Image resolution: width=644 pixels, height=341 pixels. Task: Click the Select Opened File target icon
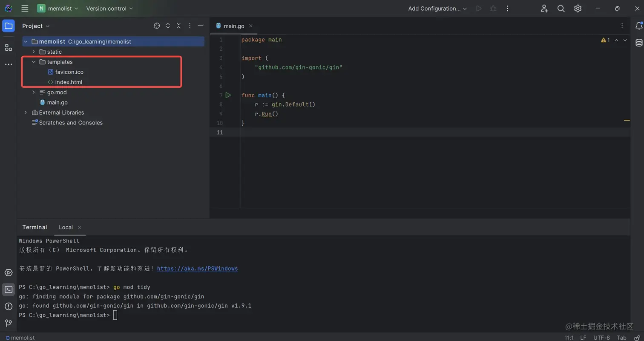point(157,26)
